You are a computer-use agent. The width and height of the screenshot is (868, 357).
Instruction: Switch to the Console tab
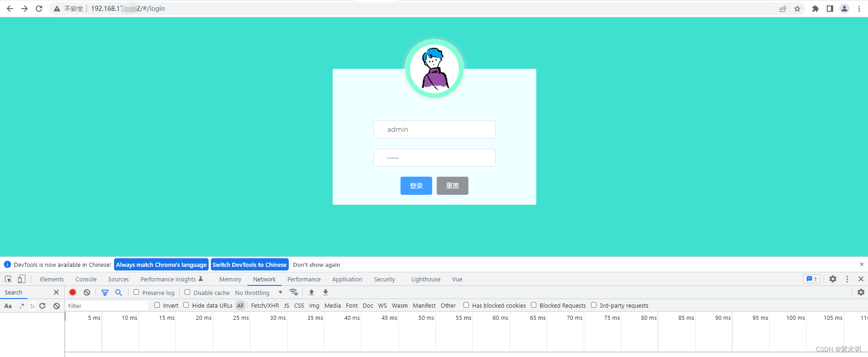point(86,279)
